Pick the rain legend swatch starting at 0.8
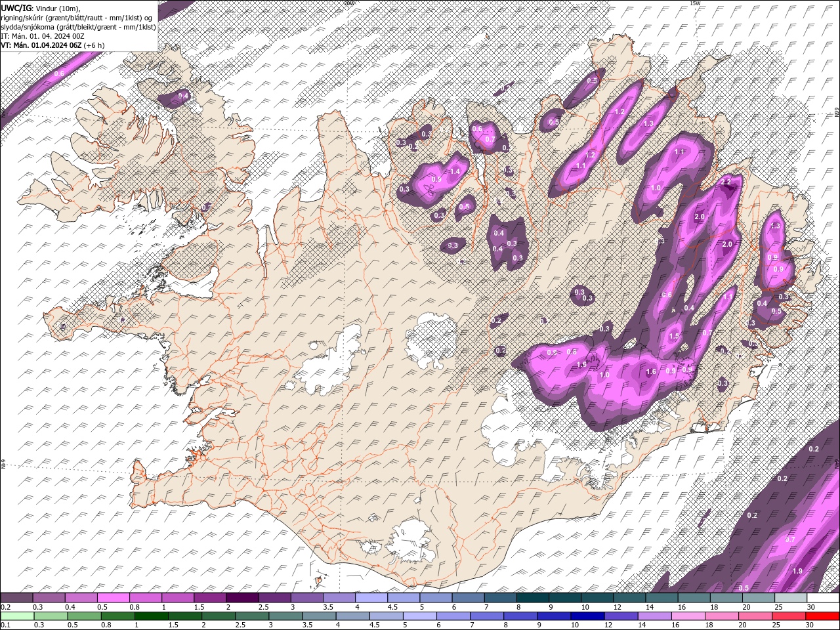This screenshot has height=630, width=840. click(x=117, y=616)
